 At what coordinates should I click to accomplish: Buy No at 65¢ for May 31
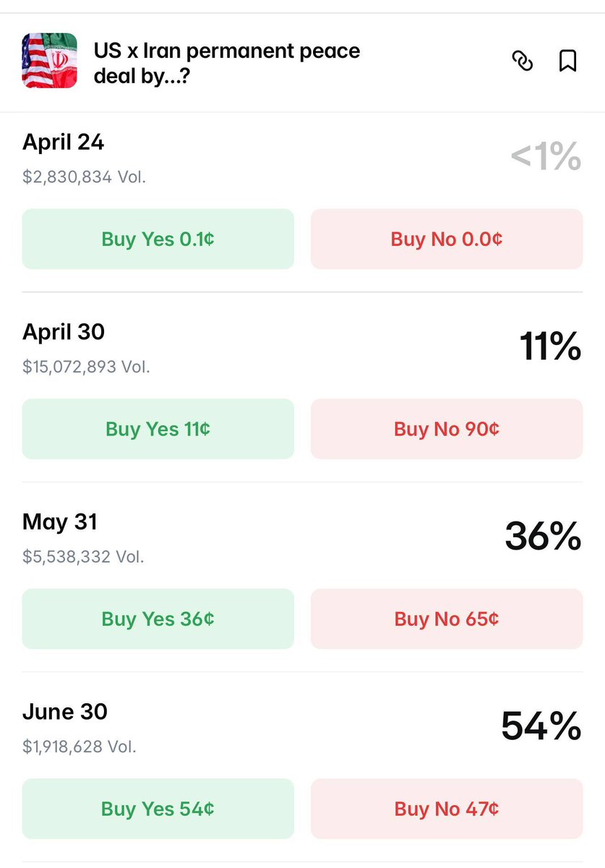447,619
